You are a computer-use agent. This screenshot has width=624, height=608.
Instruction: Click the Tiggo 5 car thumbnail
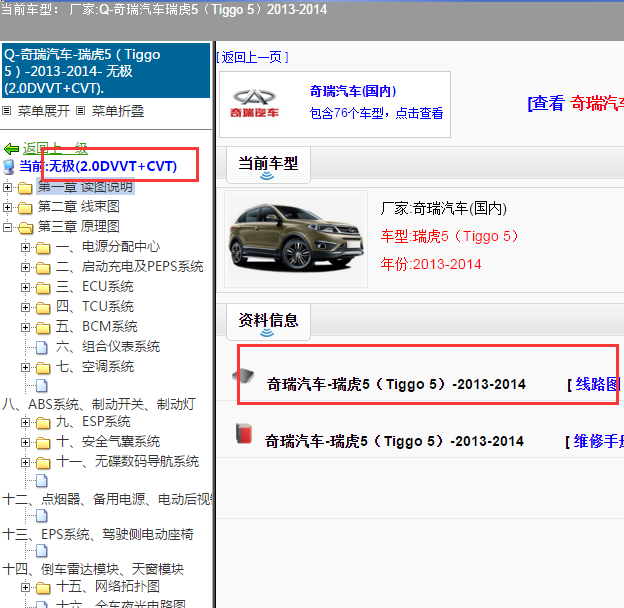coord(296,239)
